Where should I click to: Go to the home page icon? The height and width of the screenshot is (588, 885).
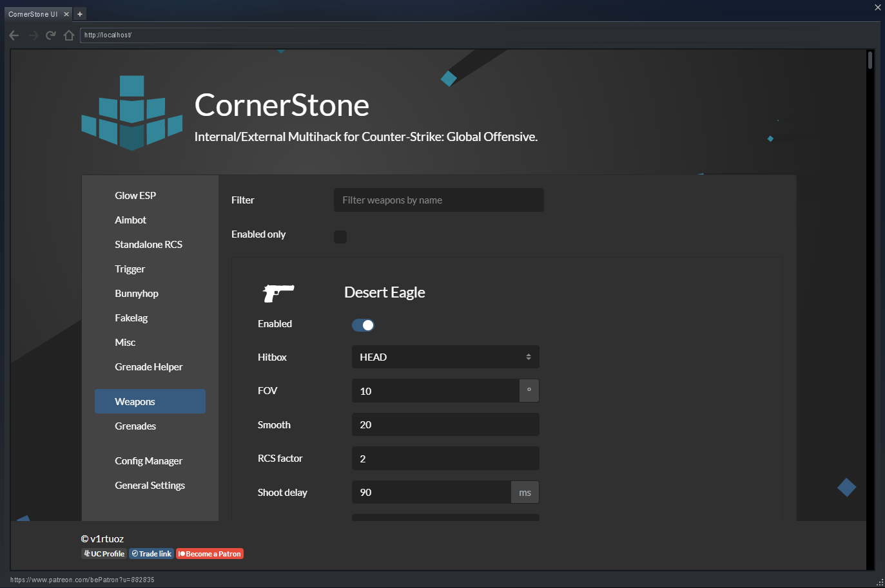(x=69, y=35)
